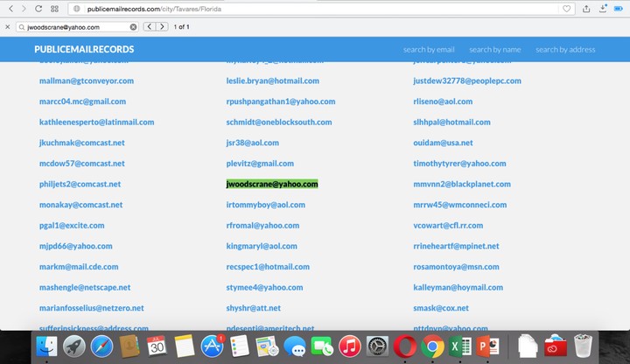Open the speed dial grid icon
This screenshot has height=364, width=630.
click(54, 9)
